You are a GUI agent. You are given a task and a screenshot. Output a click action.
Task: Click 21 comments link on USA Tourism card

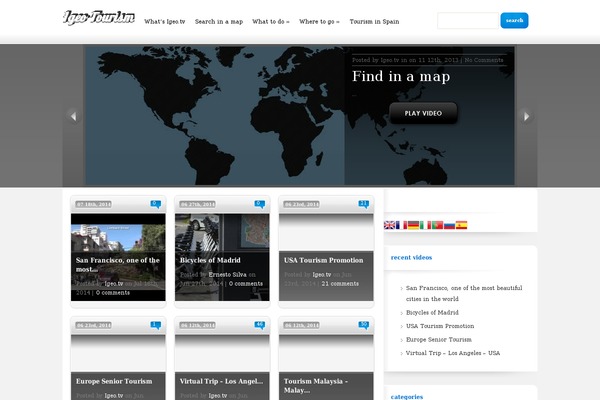point(340,284)
